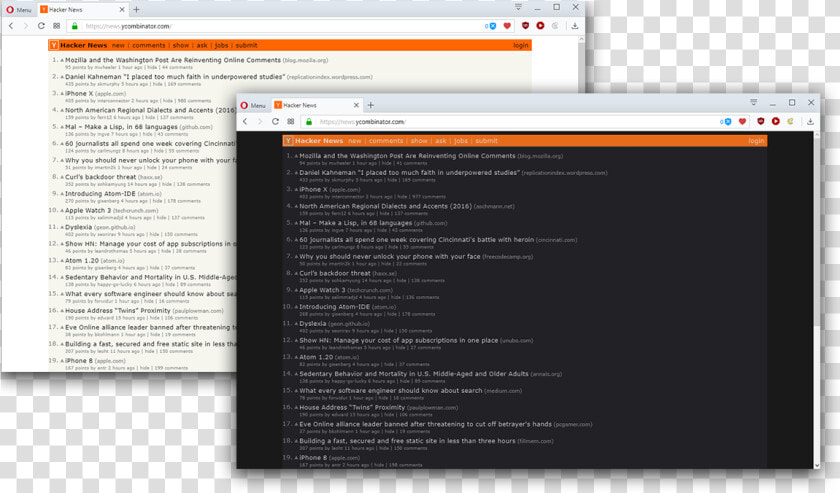Open 'Mozilla and the Washington Post' in the light window
This screenshot has width=840, height=493.
tap(173, 60)
